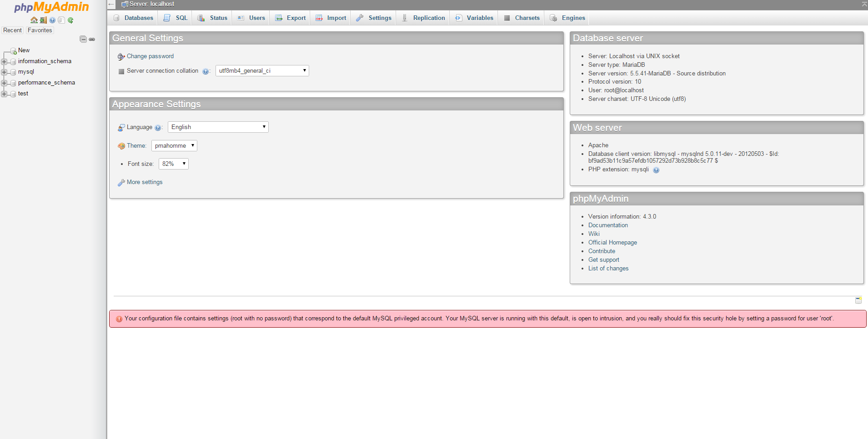Click the information_schema database icon
The image size is (868, 439).
(x=13, y=62)
